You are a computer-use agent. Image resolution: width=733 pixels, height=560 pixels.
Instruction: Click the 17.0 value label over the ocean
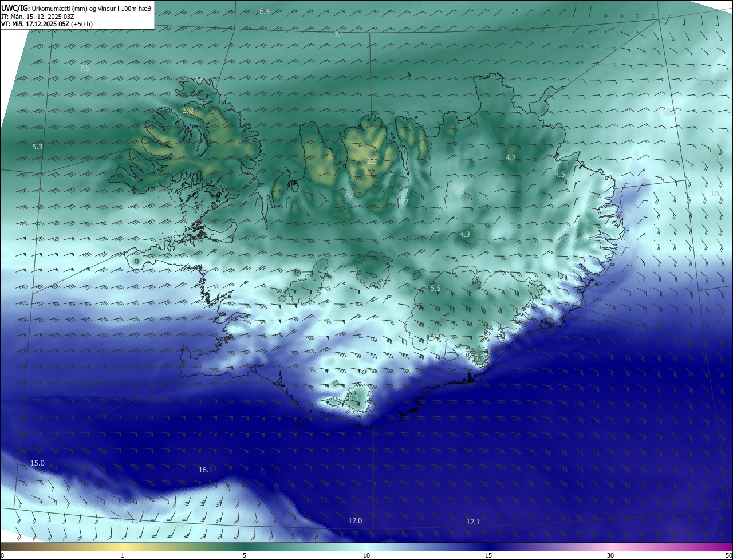tap(355, 521)
